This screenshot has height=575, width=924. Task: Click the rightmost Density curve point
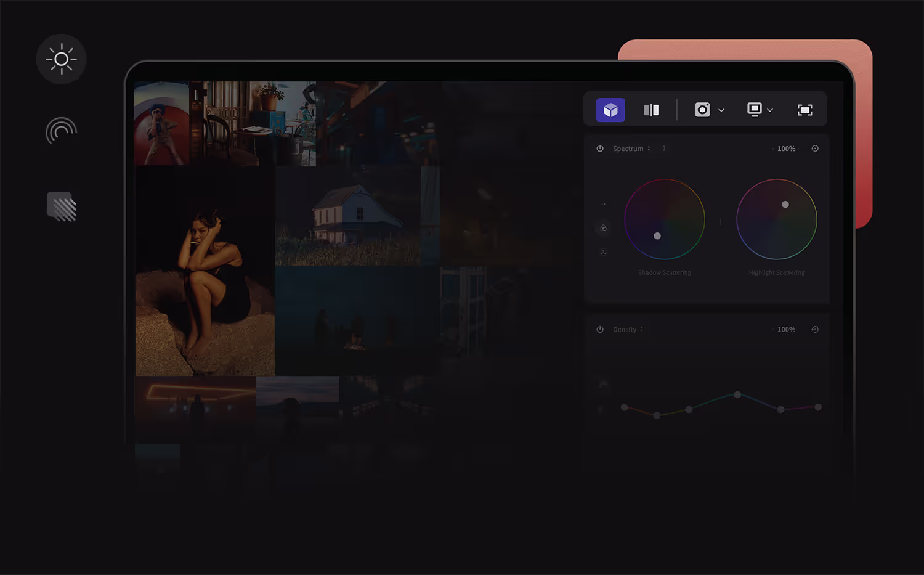818,407
